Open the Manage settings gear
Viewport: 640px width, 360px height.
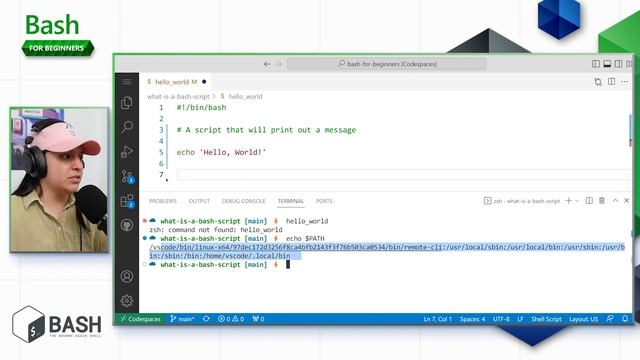point(127,301)
